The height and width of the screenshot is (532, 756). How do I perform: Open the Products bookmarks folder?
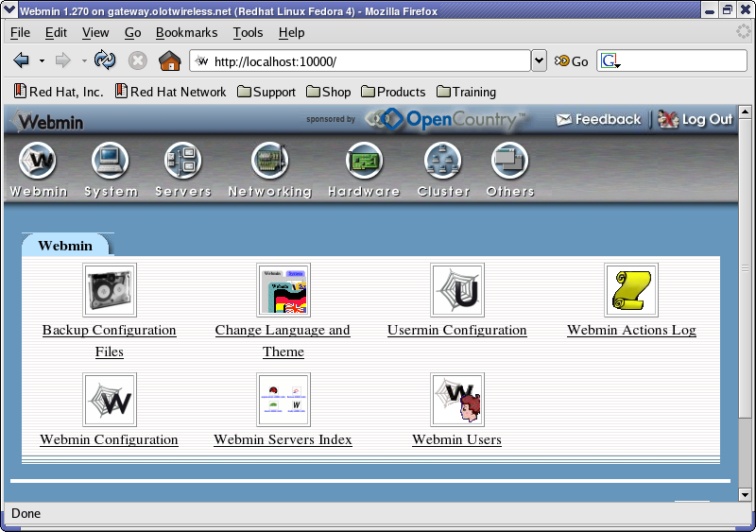[x=393, y=92]
